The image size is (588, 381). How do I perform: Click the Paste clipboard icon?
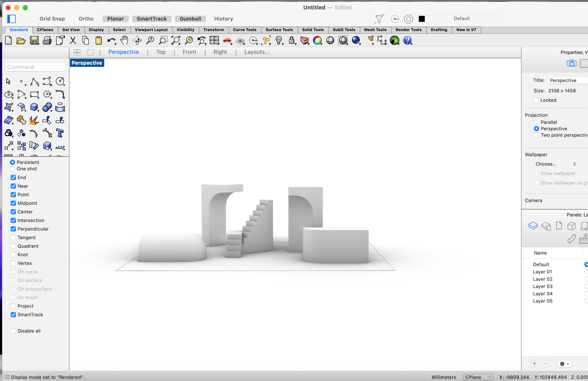coord(98,40)
